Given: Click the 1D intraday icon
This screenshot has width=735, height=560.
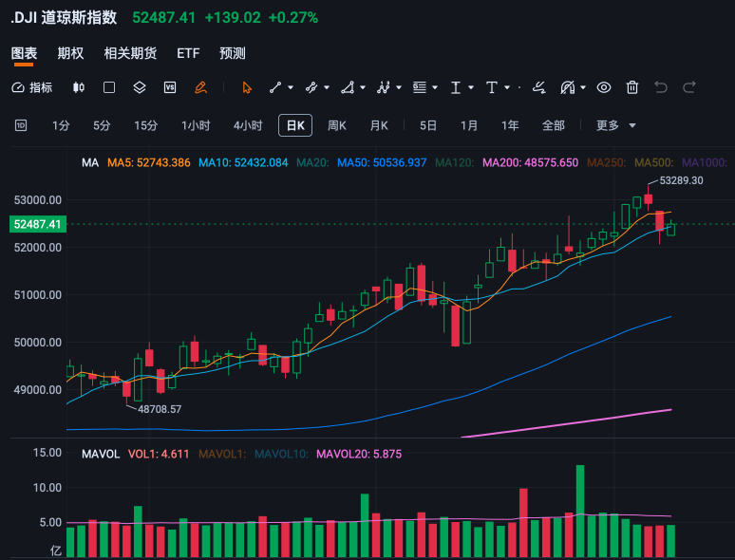Looking at the screenshot, I should (21, 125).
